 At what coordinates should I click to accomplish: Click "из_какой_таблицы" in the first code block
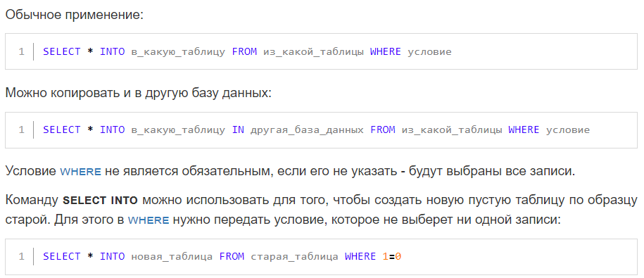pos(313,52)
